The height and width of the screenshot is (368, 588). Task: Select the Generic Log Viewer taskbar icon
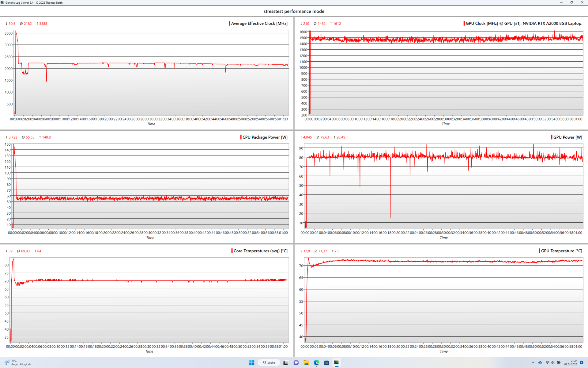[336, 362]
